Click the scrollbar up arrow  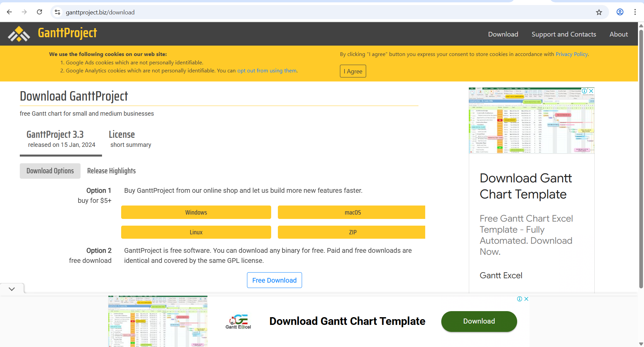641,25
